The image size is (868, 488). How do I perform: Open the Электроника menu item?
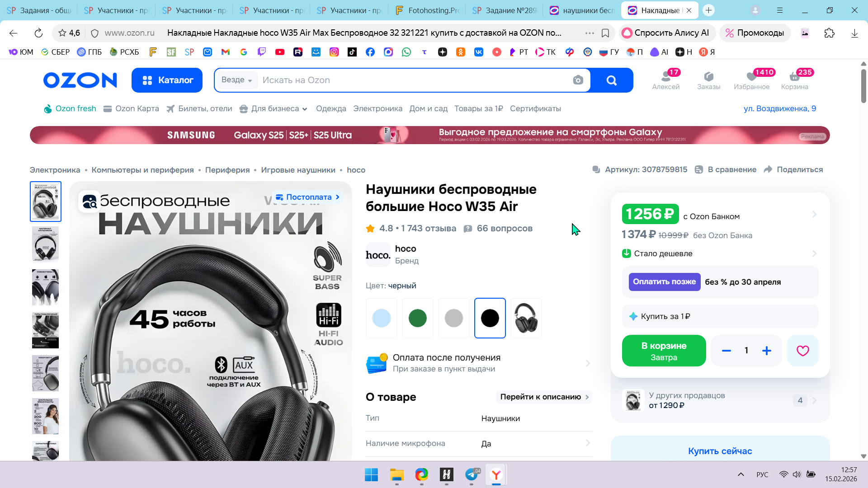click(x=377, y=108)
